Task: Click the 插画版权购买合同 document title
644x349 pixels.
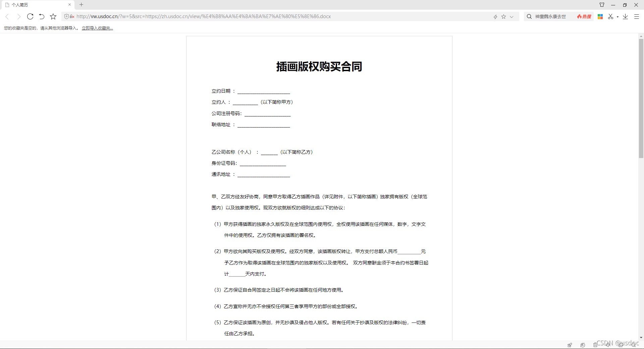Action: (x=319, y=66)
